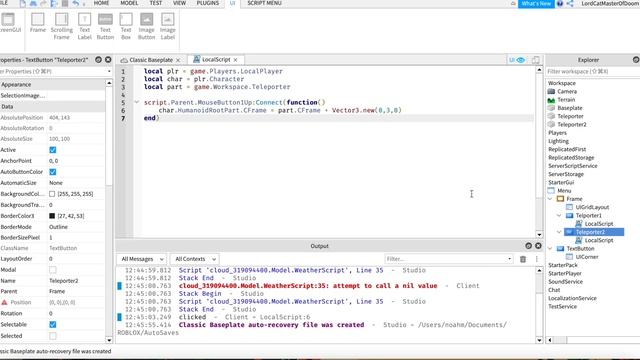Viewport: 640px width, 360px height.
Task: Insert a Text Label element
Action: (84, 26)
